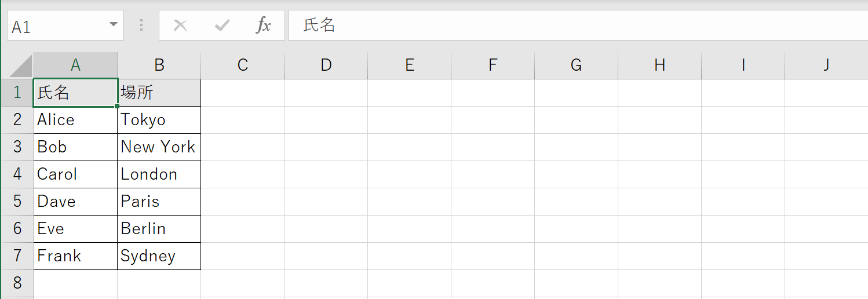Screen dimensions: 868x299
Task: Click the Name Box handle dots
Action: (141, 25)
